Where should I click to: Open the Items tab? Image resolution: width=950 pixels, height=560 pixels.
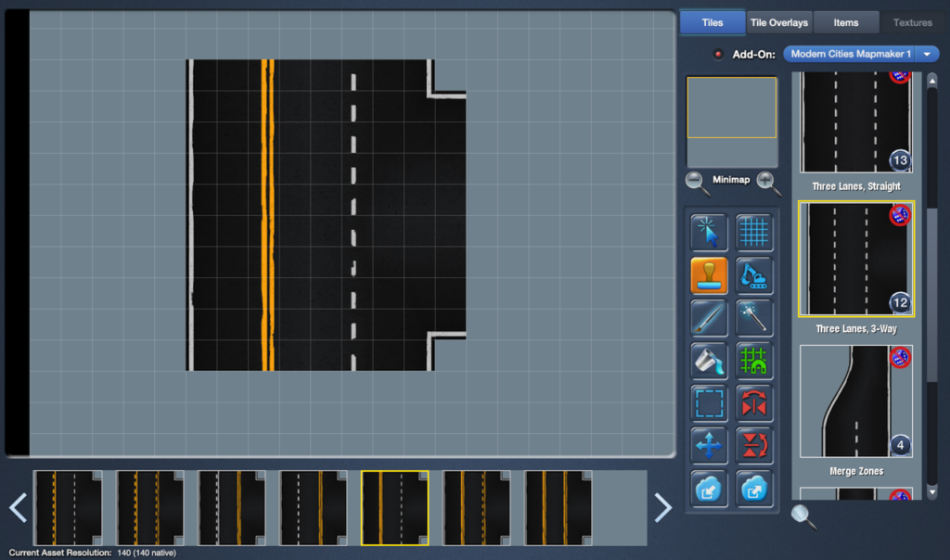tap(845, 22)
